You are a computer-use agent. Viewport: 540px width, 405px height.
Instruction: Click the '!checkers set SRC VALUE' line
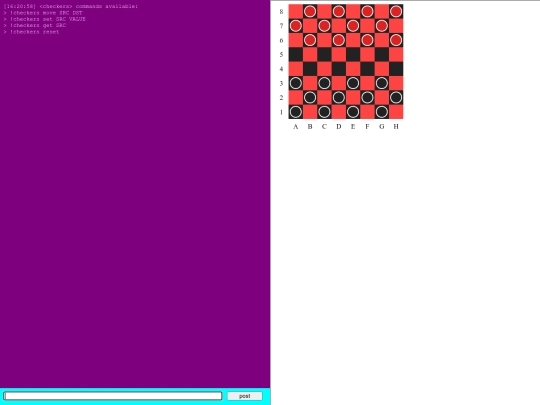pyautogui.click(x=44, y=19)
